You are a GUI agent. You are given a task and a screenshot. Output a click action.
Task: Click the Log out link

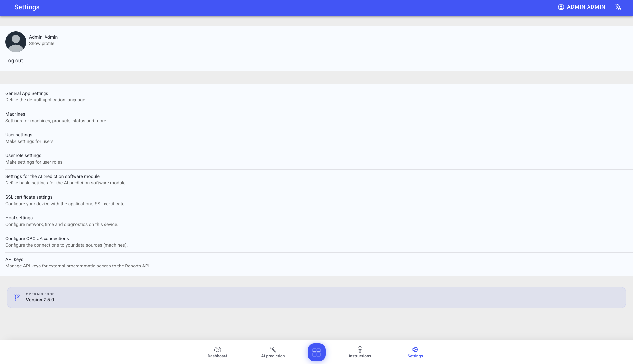click(14, 61)
